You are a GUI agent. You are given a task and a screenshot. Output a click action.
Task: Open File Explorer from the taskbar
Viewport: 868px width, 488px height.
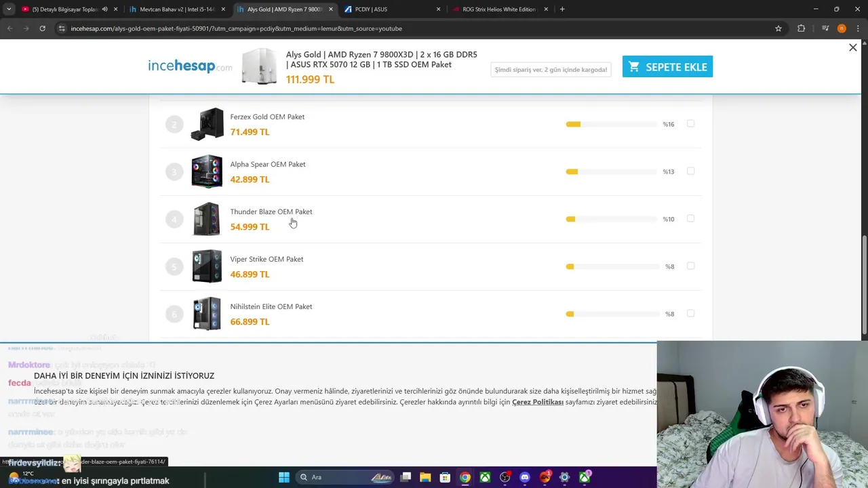point(425,477)
